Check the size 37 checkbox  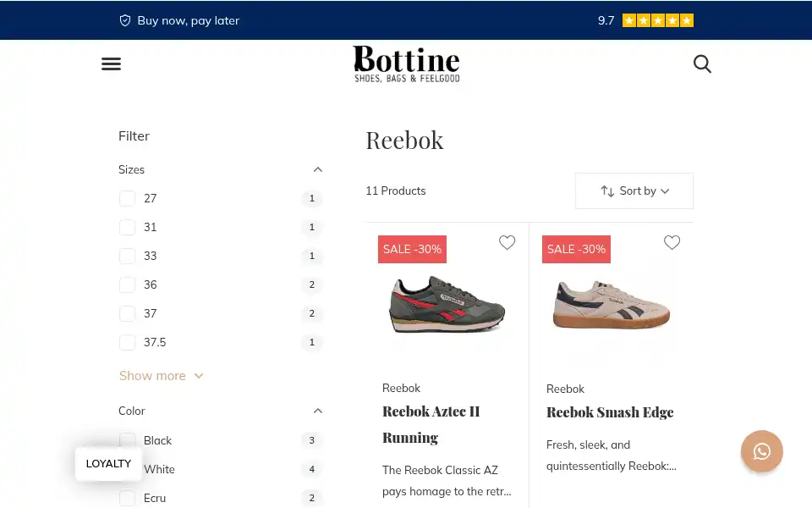pyautogui.click(x=128, y=313)
